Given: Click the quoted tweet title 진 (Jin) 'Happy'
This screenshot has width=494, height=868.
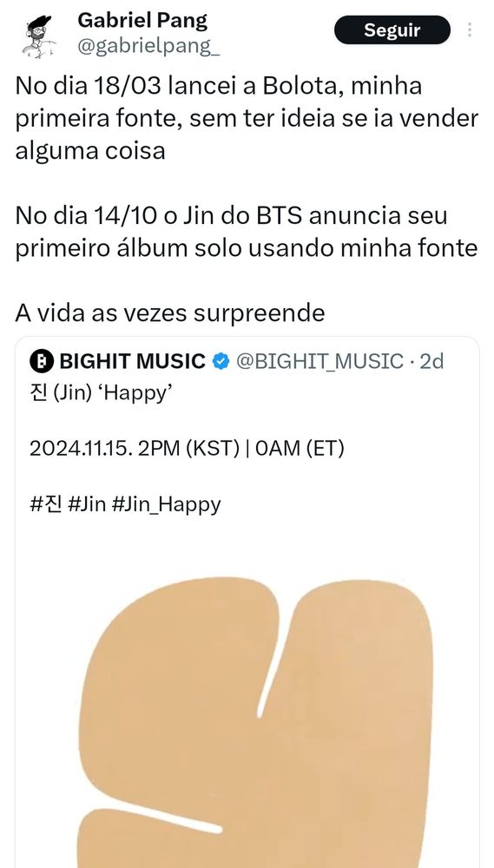Looking at the screenshot, I should click(98, 394).
